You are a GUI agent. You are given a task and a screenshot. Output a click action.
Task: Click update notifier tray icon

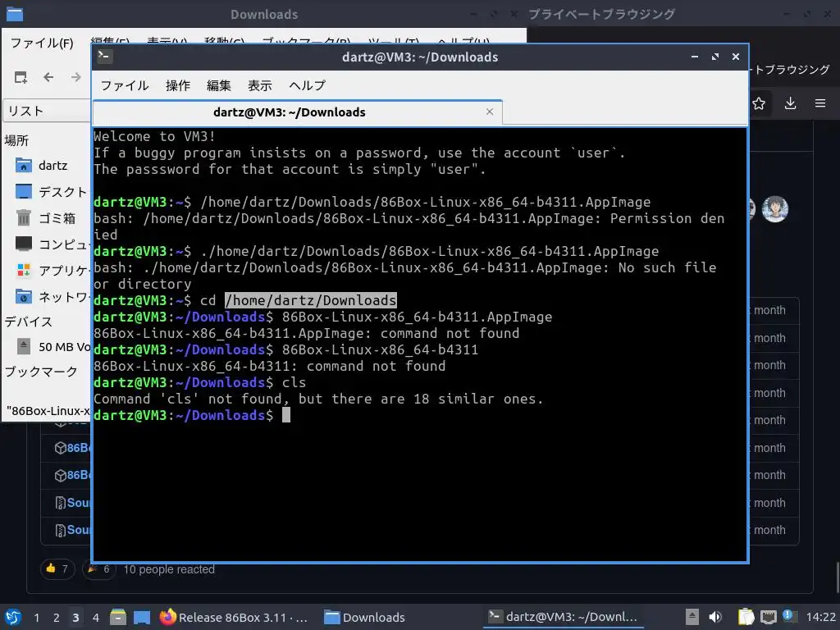pyautogui.click(x=789, y=616)
